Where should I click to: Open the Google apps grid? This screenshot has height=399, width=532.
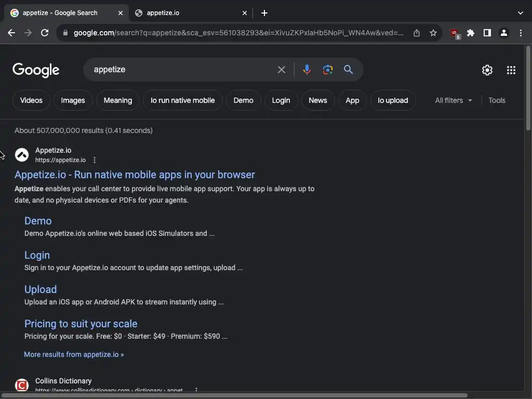pyautogui.click(x=511, y=70)
